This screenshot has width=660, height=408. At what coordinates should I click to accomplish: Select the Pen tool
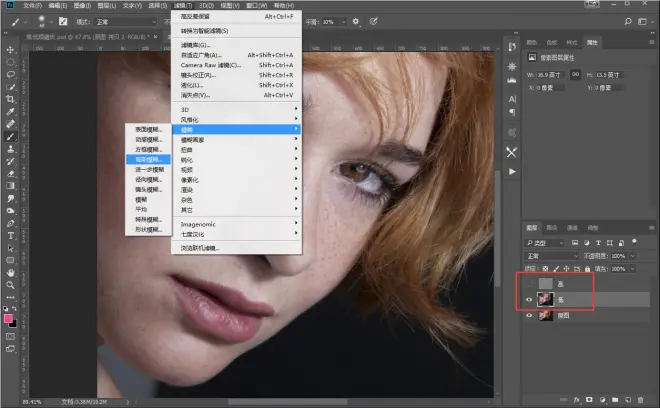coord(11,223)
